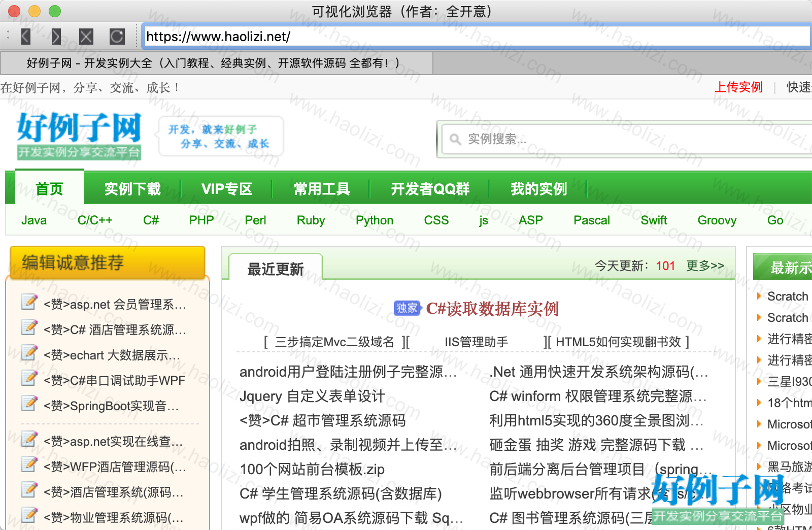Click the search magnifier icon
The image size is (812, 530).
point(455,139)
